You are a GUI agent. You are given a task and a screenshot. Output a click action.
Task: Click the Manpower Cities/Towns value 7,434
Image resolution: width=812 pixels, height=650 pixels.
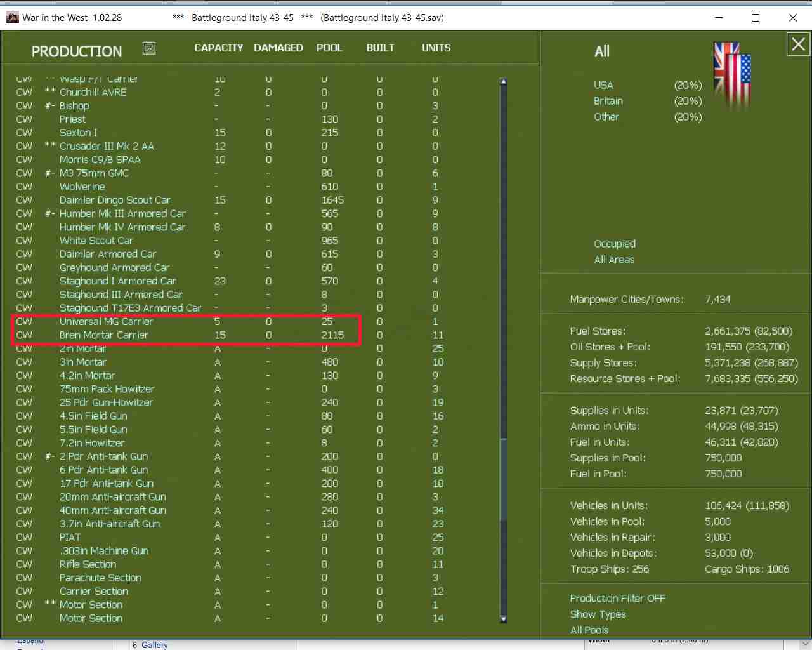[717, 300]
